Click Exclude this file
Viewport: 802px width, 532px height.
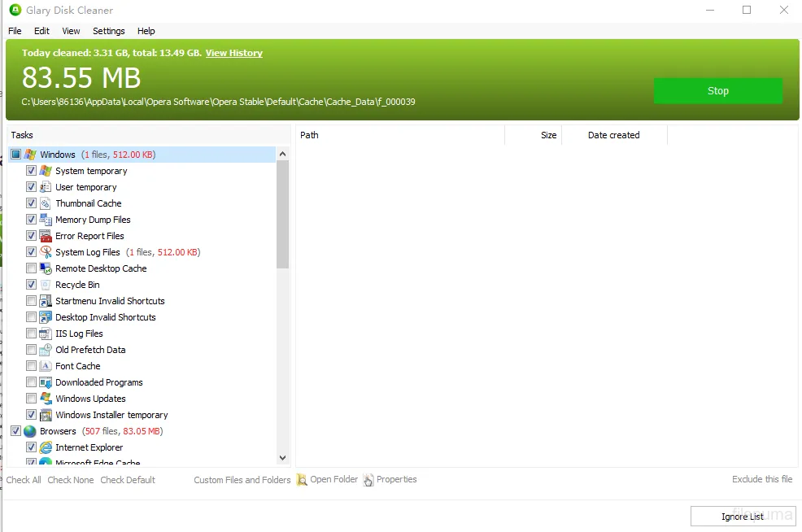pyautogui.click(x=762, y=479)
